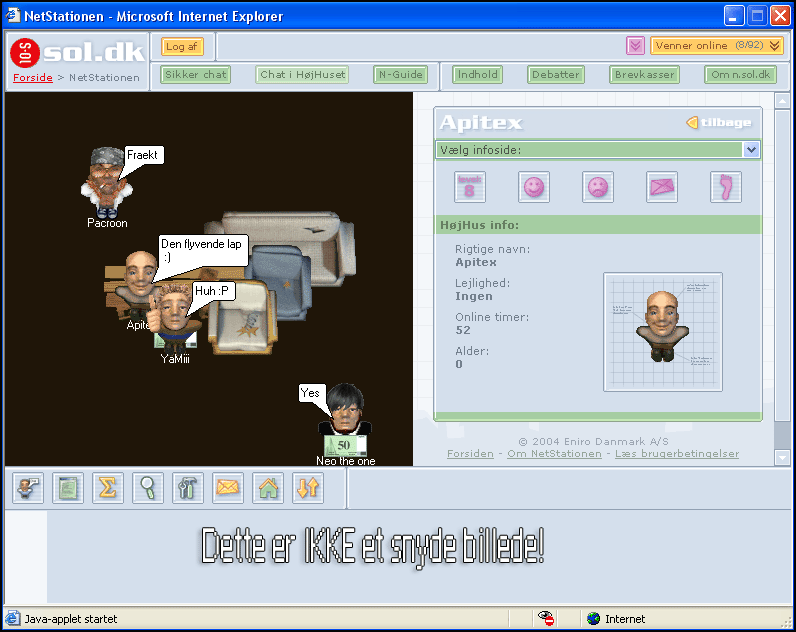The height and width of the screenshot is (632, 796).
Task: Click the up-down arrows icon
Action: tap(308, 488)
